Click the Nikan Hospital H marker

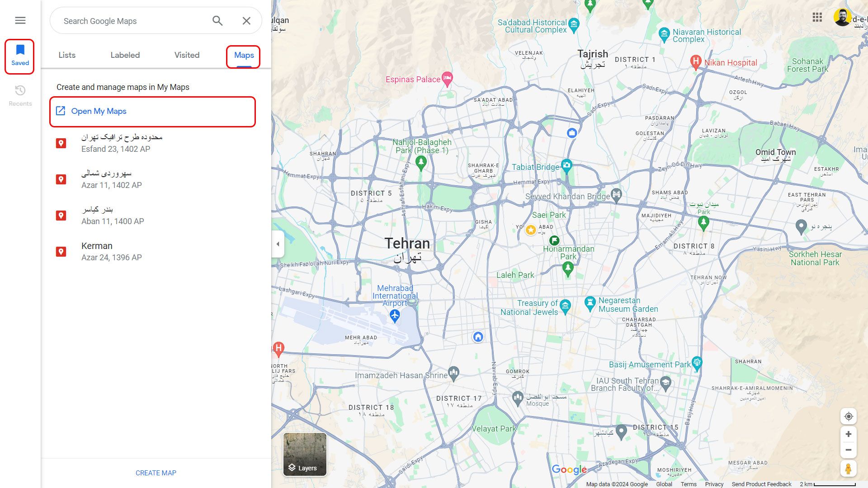coord(696,61)
